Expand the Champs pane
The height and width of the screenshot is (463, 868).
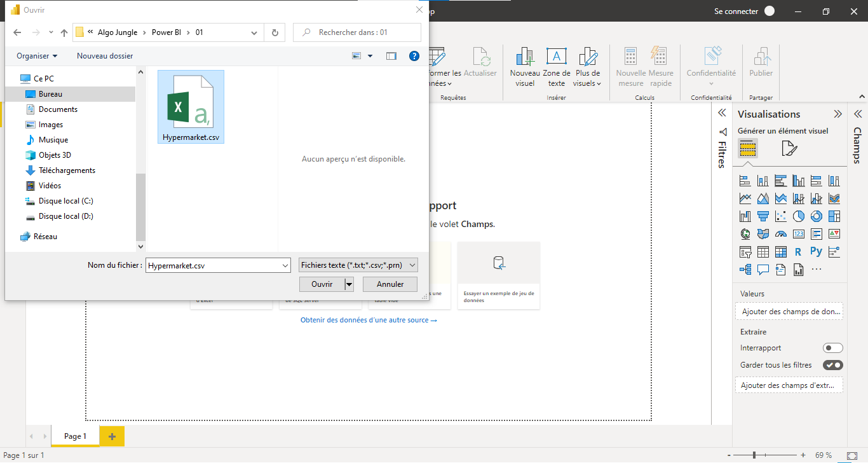click(858, 114)
